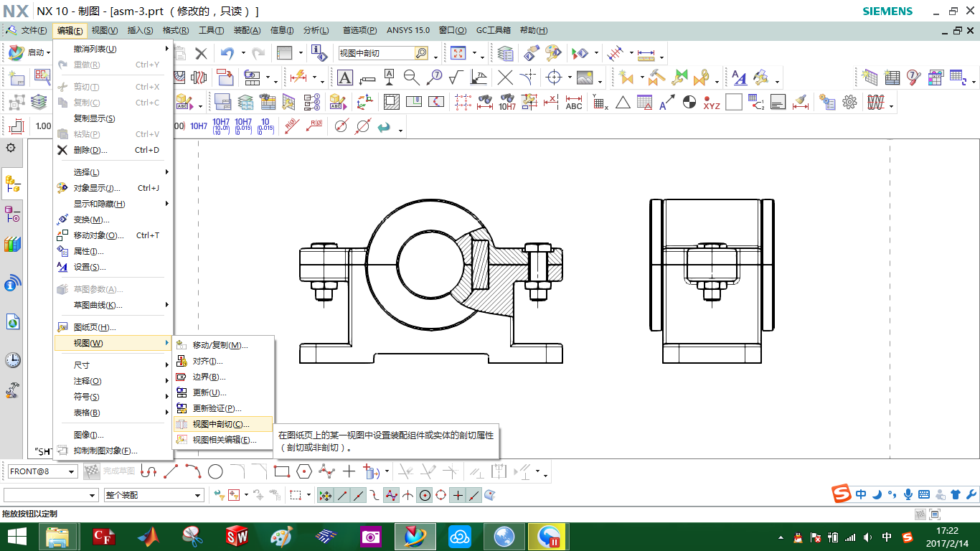Open SolidWorks from the taskbar
Viewport: 980px width, 551px height.
click(x=236, y=537)
